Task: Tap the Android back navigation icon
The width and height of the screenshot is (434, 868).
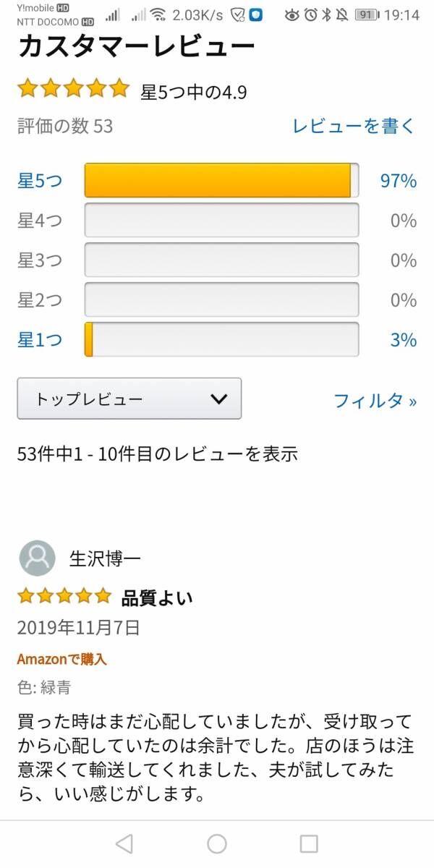Action: 124,843
